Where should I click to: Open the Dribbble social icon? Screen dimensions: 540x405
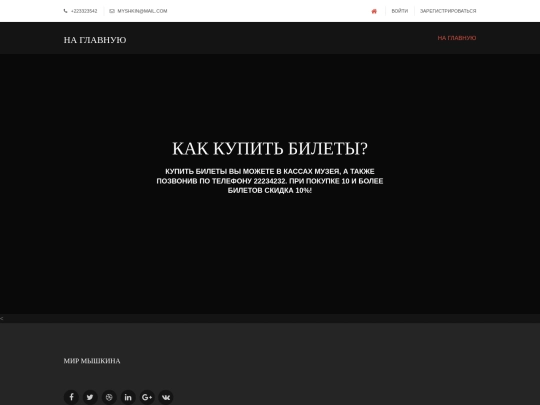pyautogui.click(x=109, y=397)
